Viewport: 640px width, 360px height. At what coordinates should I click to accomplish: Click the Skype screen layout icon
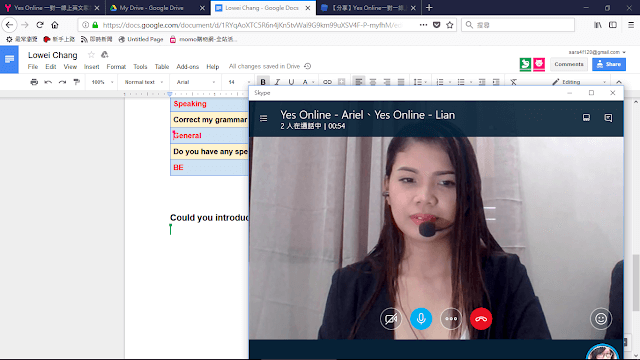point(586,118)
